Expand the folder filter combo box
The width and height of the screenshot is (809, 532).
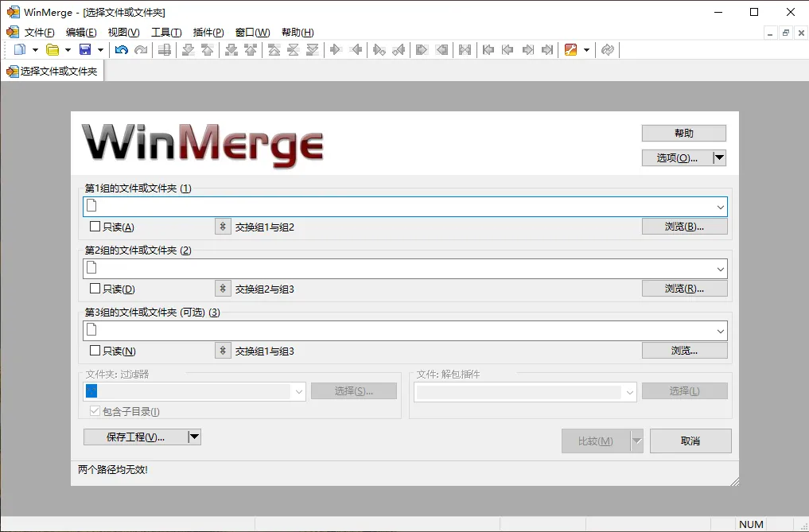coord(299,391)
